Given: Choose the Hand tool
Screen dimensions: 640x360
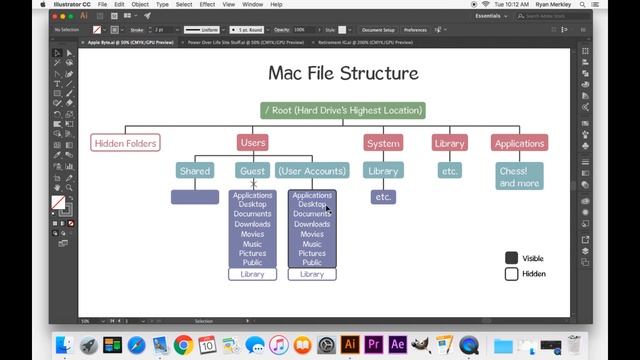Looking at the screenshot, I should [57, 188].
